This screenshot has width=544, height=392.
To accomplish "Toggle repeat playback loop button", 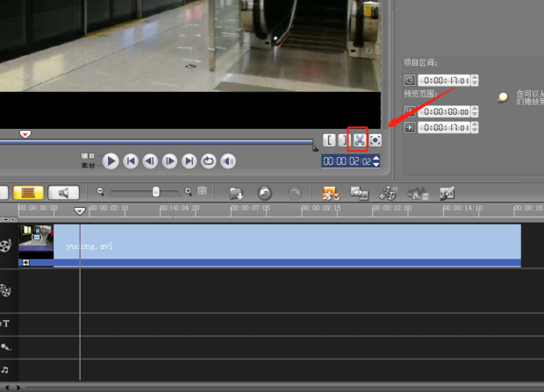I will (209, 161).
